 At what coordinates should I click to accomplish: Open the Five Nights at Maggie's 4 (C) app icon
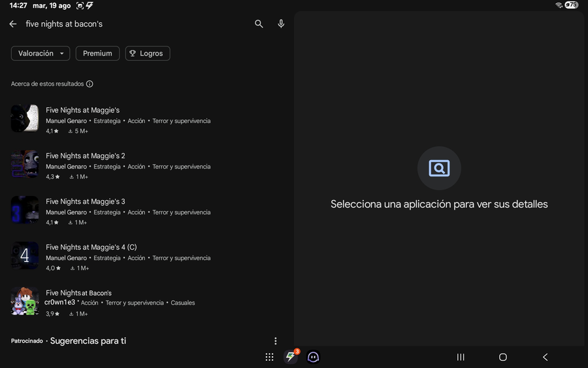coord(25,256)
